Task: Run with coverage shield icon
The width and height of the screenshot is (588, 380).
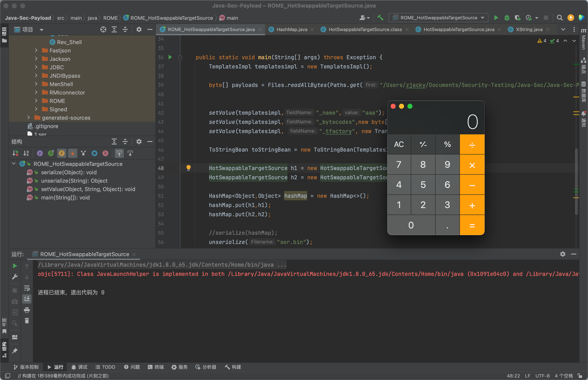Action: click(x=517, y=18)
